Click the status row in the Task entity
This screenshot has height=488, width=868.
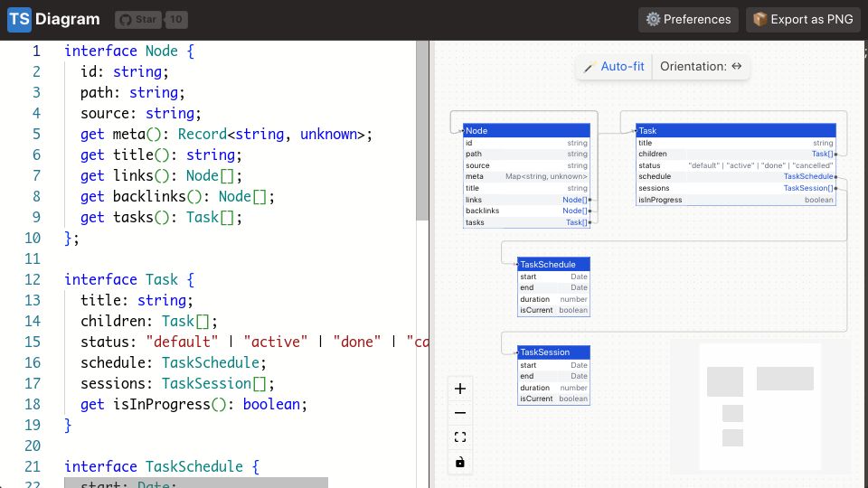tap(736, 165)
